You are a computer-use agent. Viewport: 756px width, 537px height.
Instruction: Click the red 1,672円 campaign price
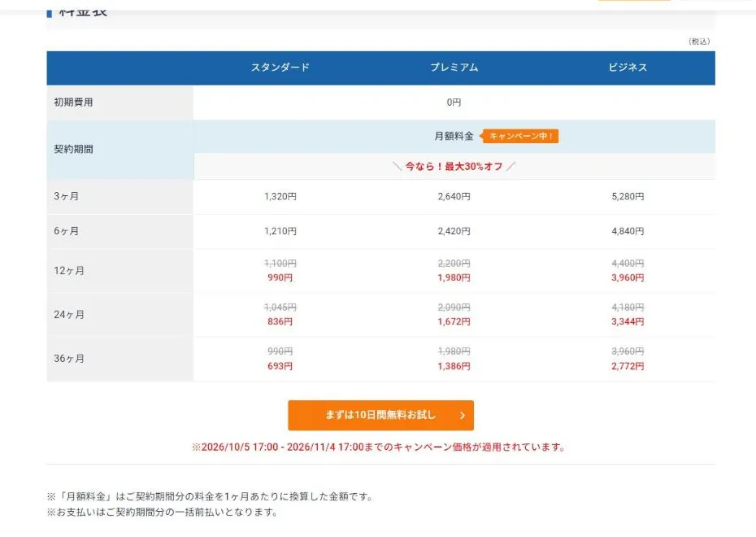[x=454, y=322]
